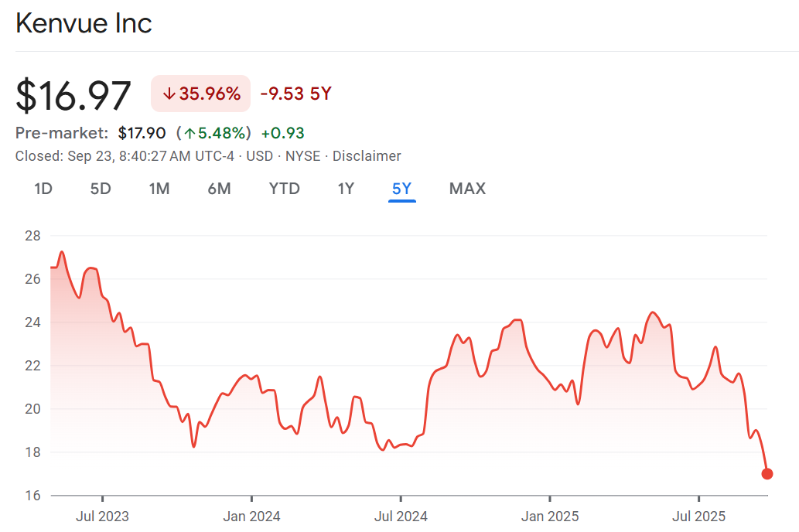Click the green up arrow beside 5.48%
This screenshot has height=532, width=799.
point(190,133)
